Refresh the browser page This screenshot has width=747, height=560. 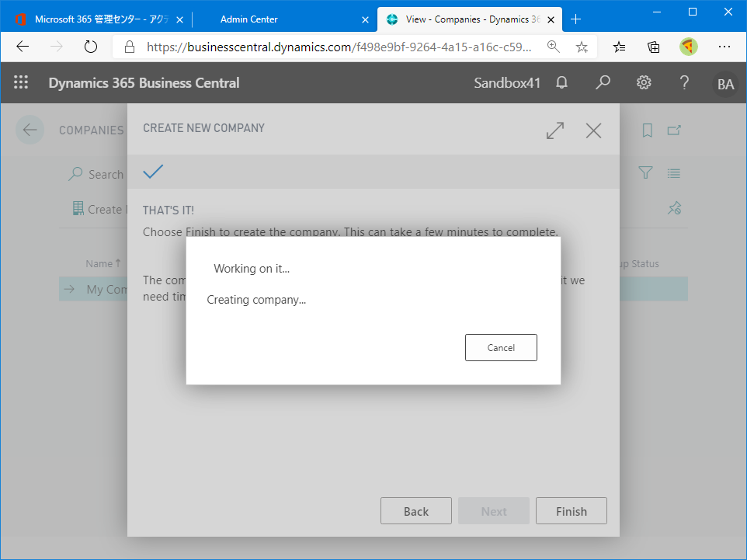pyautogui.click(x=91, y=47)
